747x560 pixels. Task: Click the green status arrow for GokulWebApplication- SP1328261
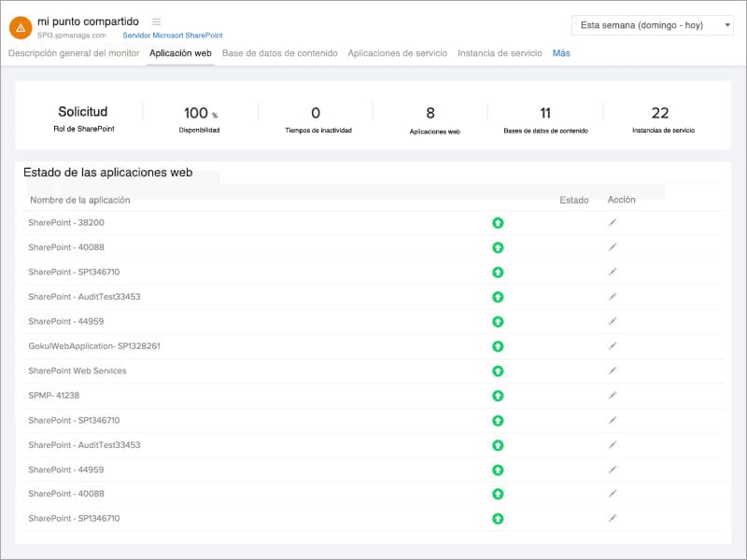498,346
